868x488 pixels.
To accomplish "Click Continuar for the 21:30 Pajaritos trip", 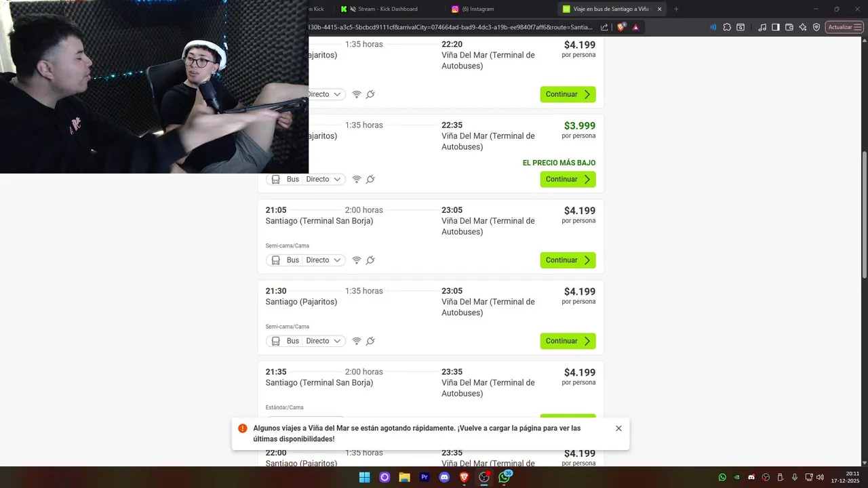I will (x=568, y=341).
